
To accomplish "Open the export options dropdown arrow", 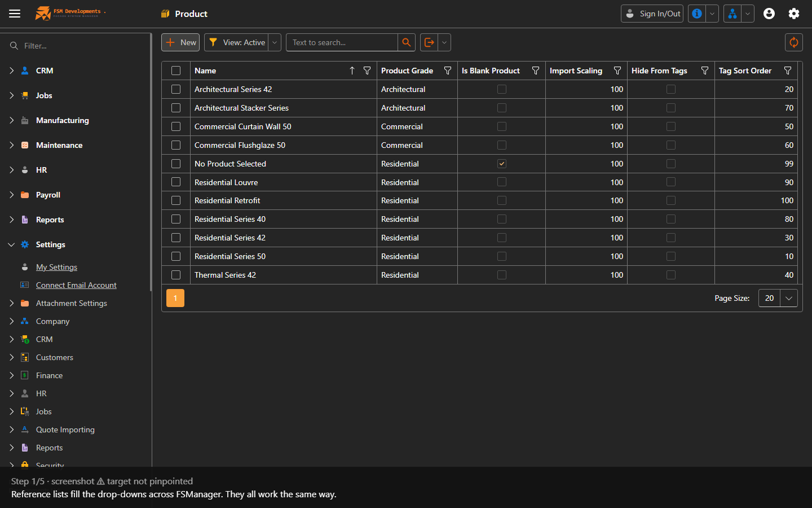I will [444, 42].
